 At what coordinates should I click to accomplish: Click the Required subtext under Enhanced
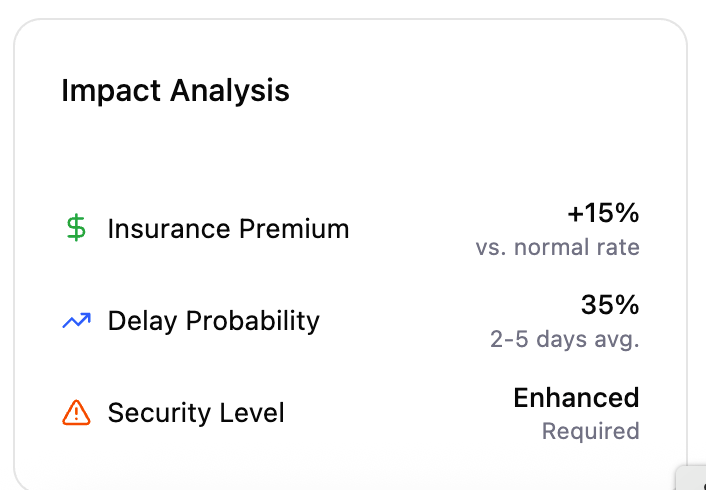[x=590, y=431]
